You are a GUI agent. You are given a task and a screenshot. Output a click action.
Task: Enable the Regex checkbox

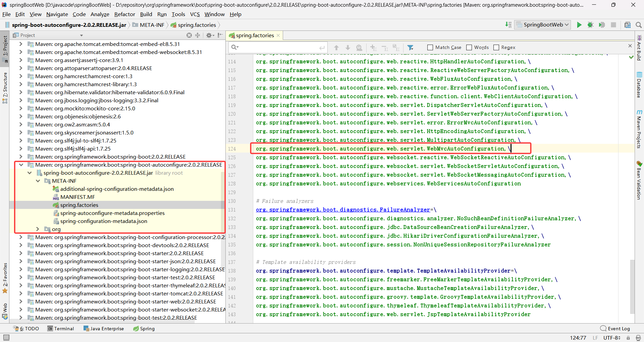click(x=496, y=48)
